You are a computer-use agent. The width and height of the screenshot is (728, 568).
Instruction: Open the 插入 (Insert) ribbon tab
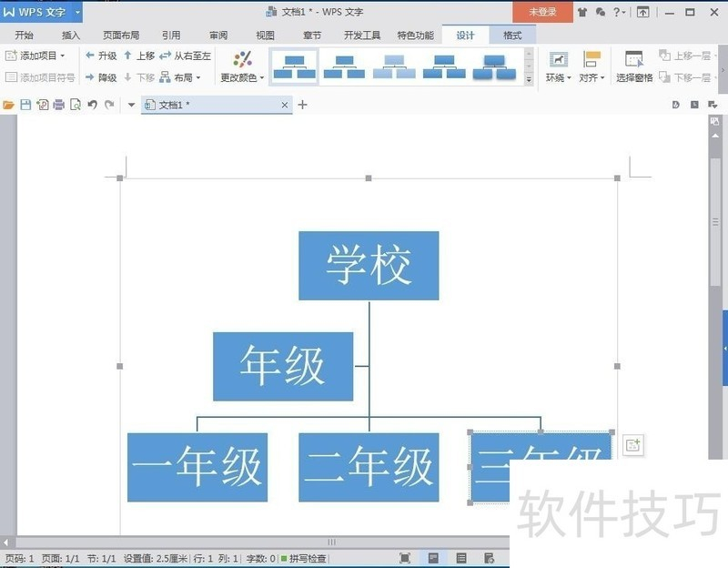70,35
